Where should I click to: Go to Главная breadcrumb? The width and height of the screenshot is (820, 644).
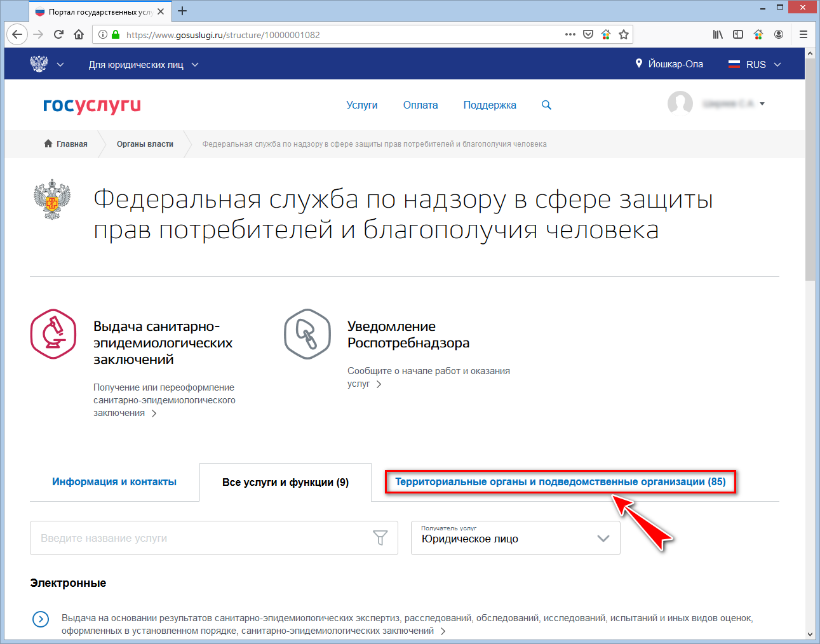(66, 144)
